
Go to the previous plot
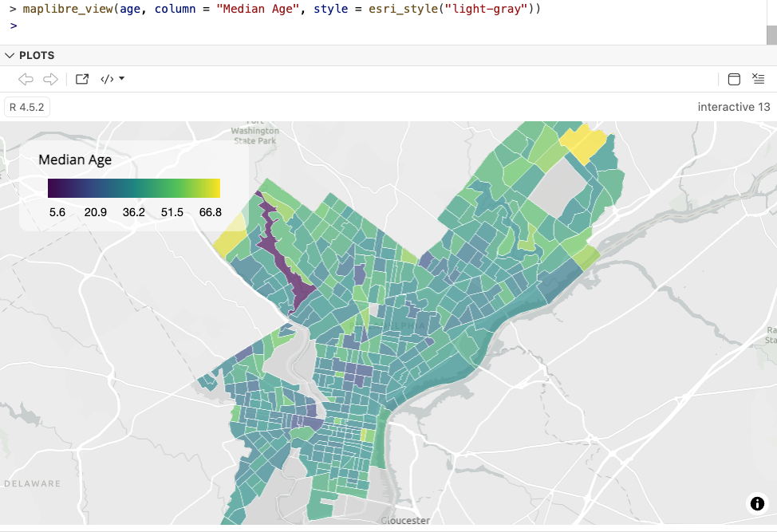[26, 79]
